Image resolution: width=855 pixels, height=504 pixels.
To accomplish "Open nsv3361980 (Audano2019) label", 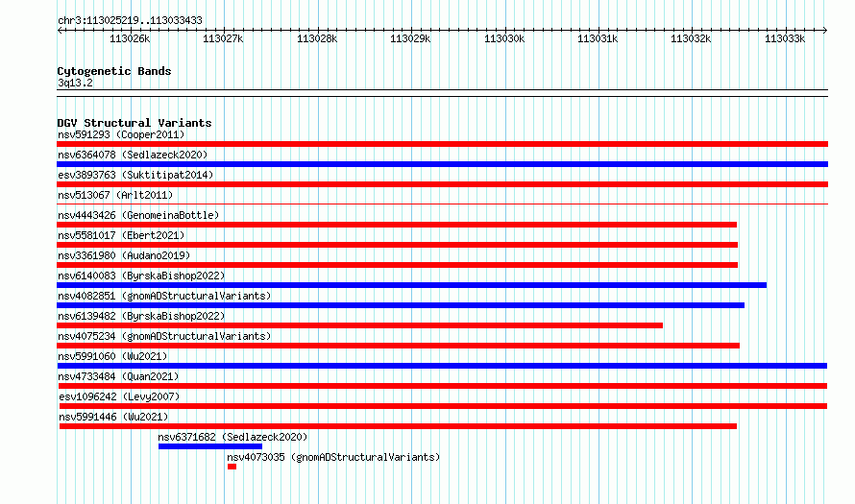I will pos(124,255).
